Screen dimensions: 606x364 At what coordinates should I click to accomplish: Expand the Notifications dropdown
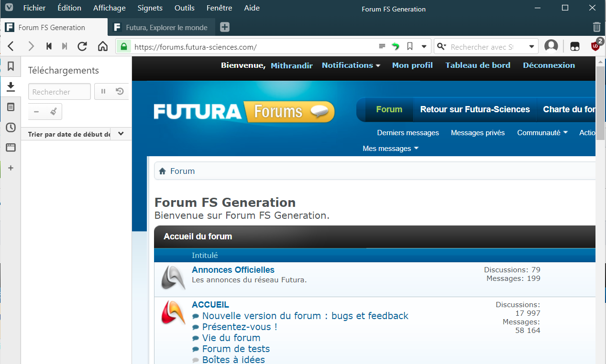(x=351, y=65)
